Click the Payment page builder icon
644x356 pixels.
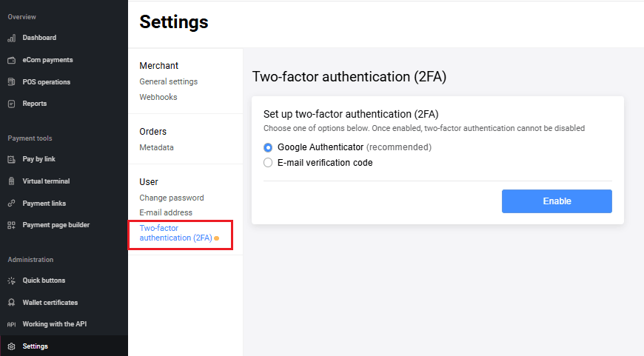(11, 225)
